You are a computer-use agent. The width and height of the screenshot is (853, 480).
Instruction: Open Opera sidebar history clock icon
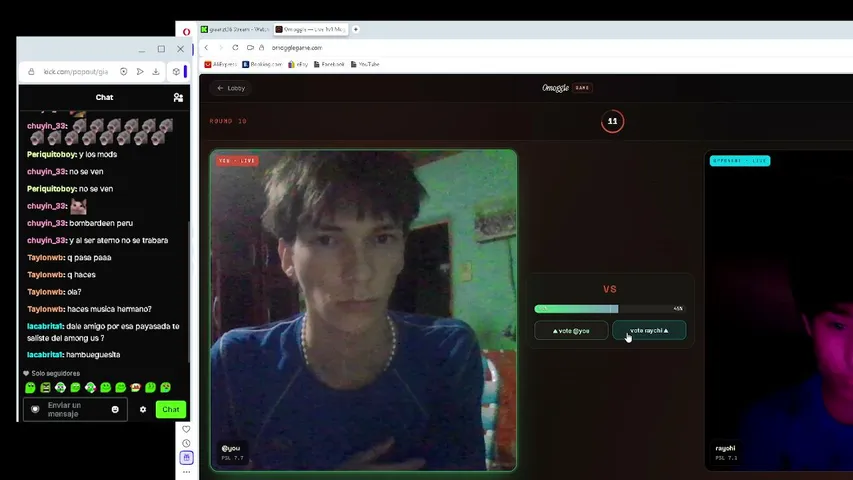186,444
